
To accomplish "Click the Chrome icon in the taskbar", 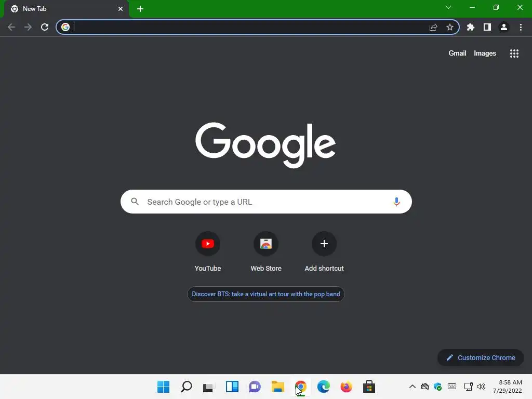I will [301, 387].
